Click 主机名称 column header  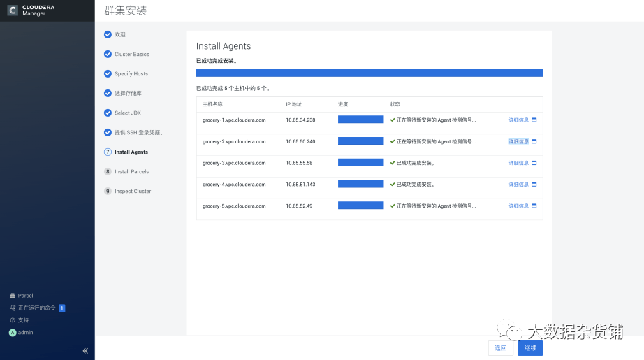pyautogui.click(x=212, y=104)
